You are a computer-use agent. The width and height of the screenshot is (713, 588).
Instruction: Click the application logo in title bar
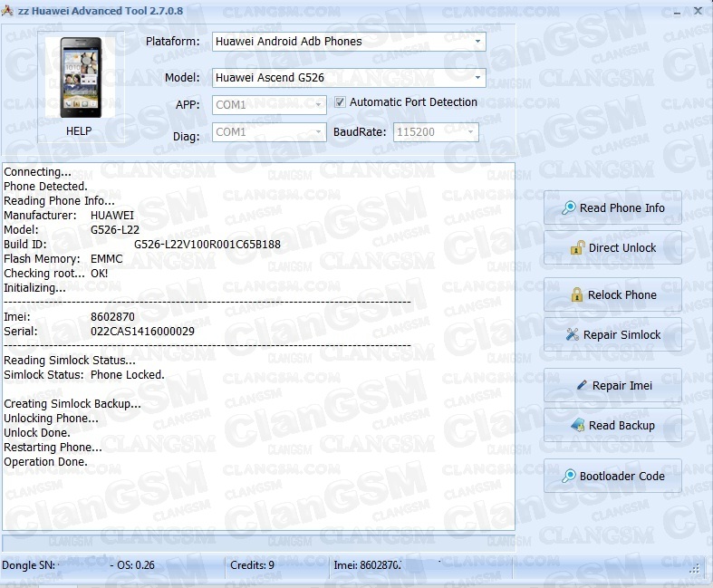coord(7,11)
